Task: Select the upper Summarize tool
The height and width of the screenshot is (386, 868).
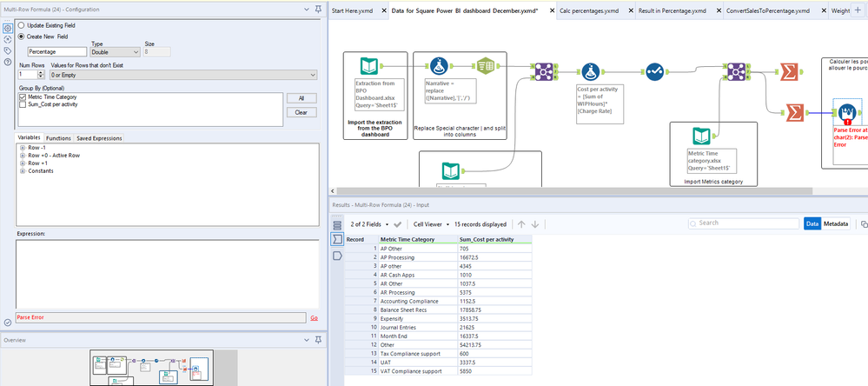Action: coord(788,71)
